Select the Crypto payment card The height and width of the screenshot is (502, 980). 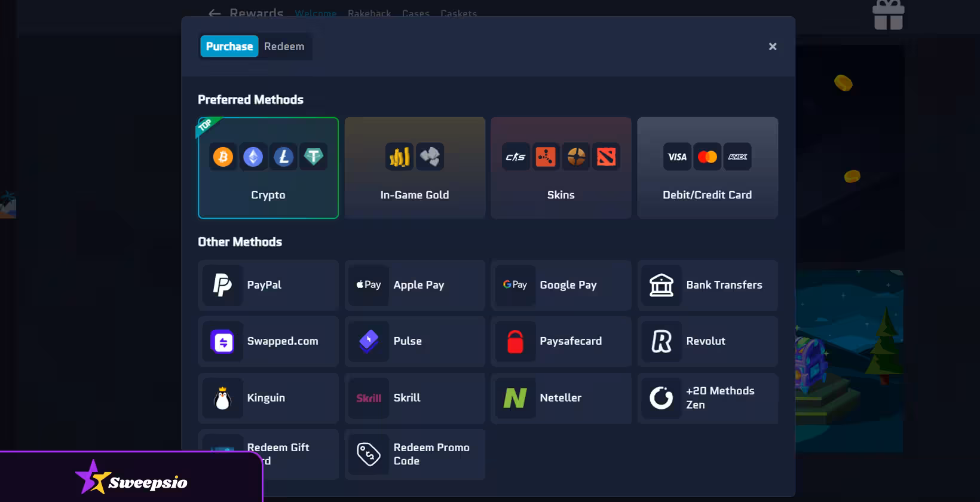click(x=268, y=168)
